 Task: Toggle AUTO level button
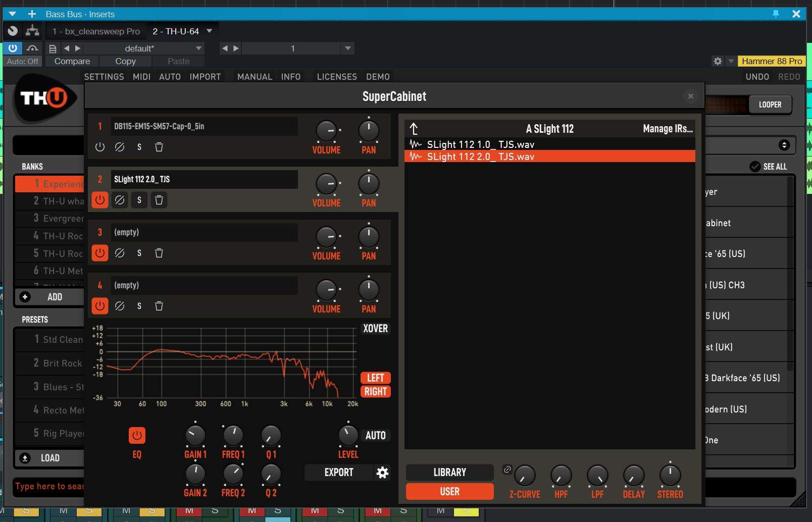pos(375,435)
